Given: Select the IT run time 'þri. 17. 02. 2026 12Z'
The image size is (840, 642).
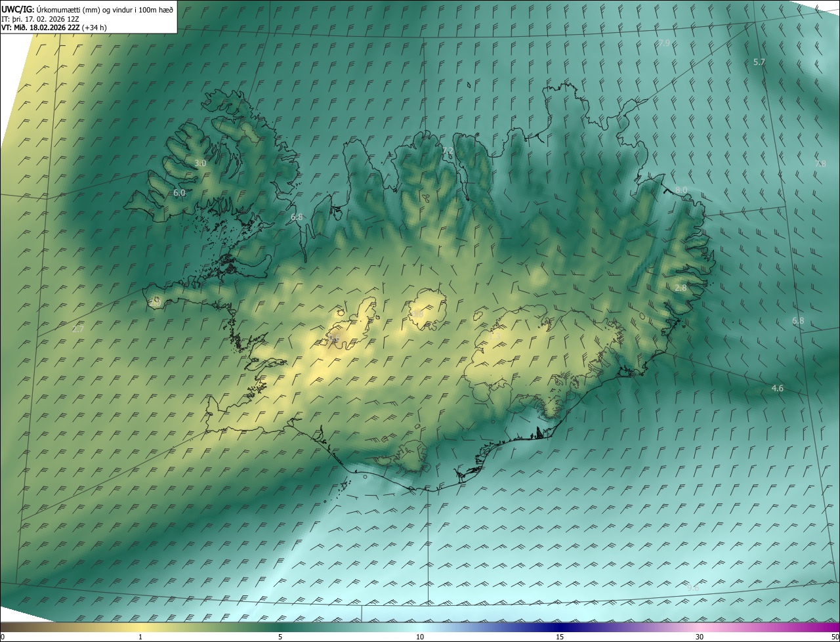Looking at the screenshot, I should [46, 19].
